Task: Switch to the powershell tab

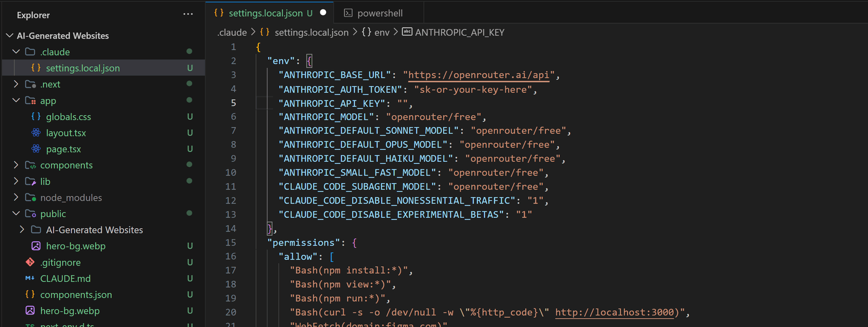Action: pyautogui.click(x=379, y=13)
